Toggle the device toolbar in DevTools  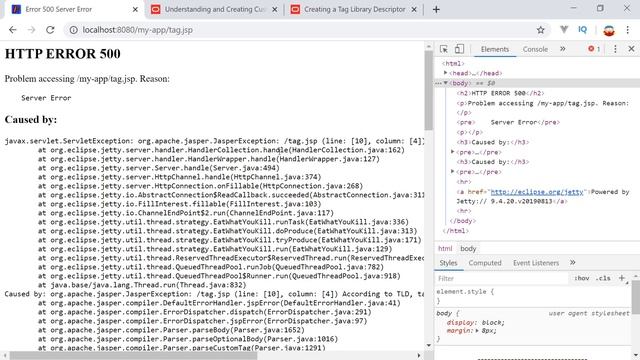[x=459, y=49]
